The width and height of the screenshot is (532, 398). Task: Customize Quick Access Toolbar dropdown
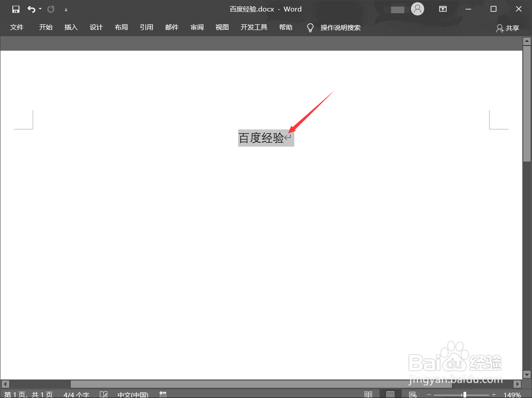(66, 9)
